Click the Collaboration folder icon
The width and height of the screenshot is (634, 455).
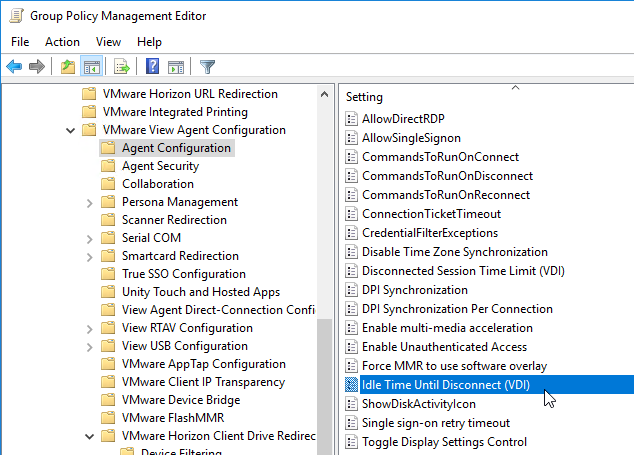pyautogui.click(x=108, y=184)
